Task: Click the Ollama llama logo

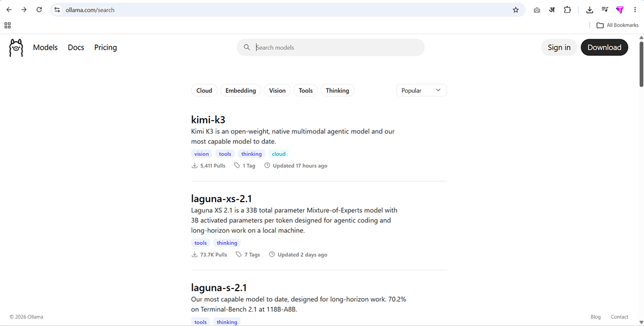Action: click(16, 48)
